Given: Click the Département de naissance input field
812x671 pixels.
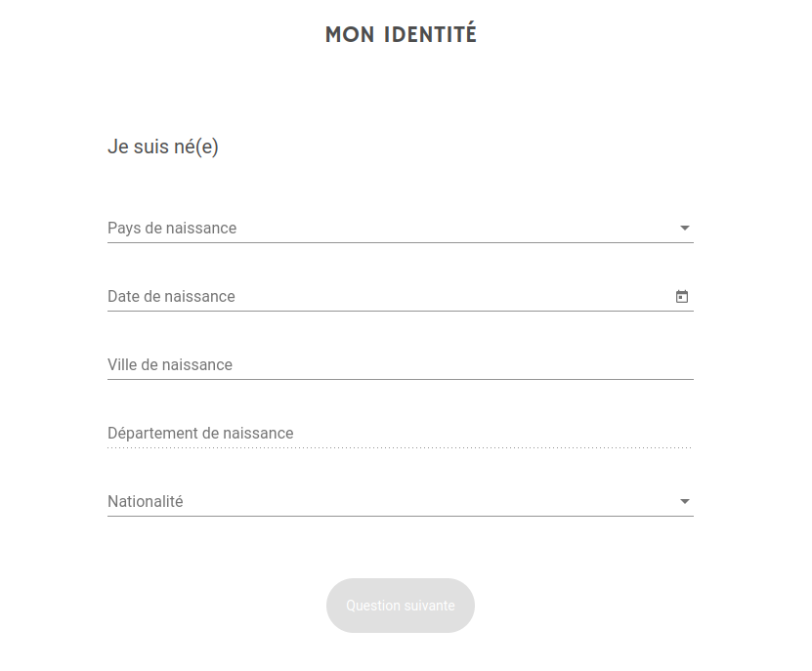Looking at the screenshot, I should (x=391, y=433).
